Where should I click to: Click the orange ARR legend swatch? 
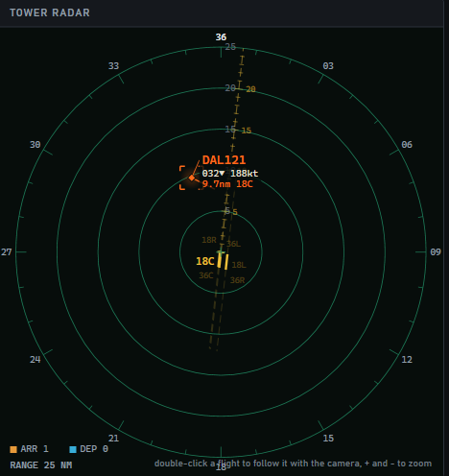click(13, 449)
